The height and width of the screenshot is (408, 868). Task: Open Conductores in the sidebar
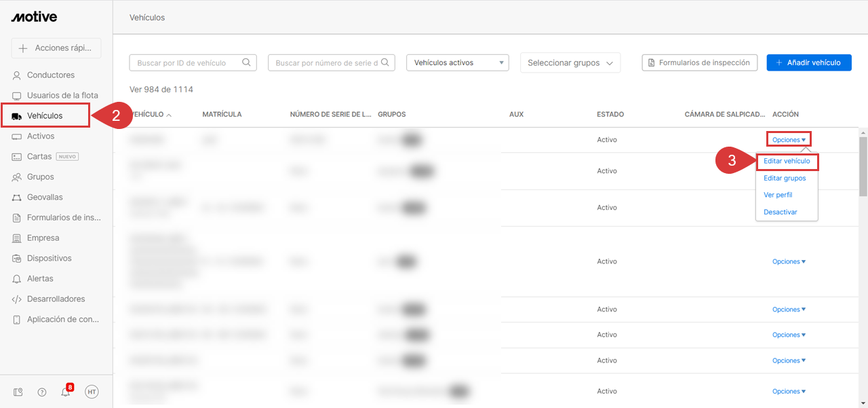click(51, 75)
